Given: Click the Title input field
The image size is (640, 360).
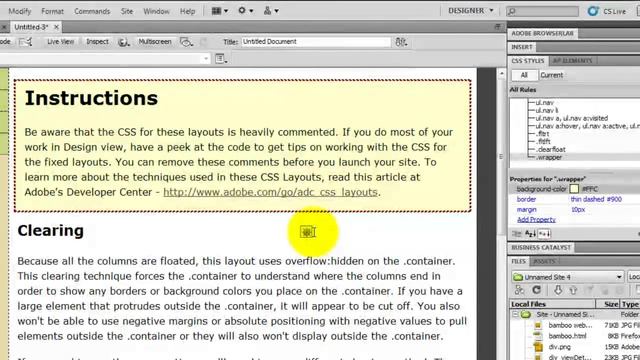Looking at the screenshot, I should click(316, 42).
